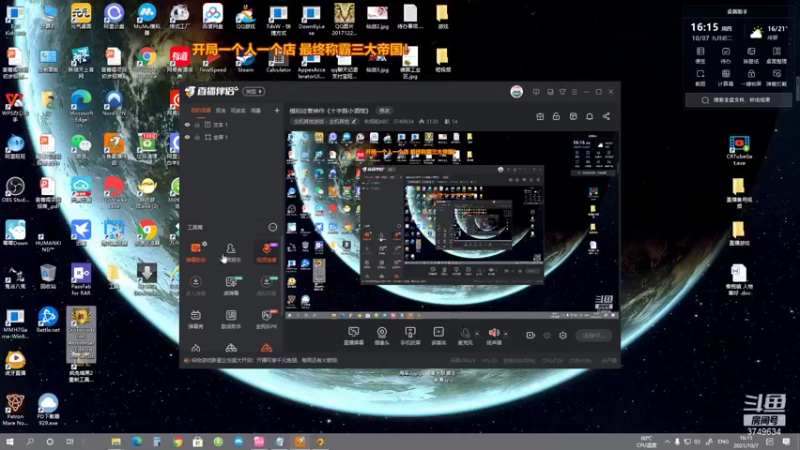The width and height of the screenshot is (800, 450).
Task: Click the stream preview canvas
Action: tap(452, 226)
